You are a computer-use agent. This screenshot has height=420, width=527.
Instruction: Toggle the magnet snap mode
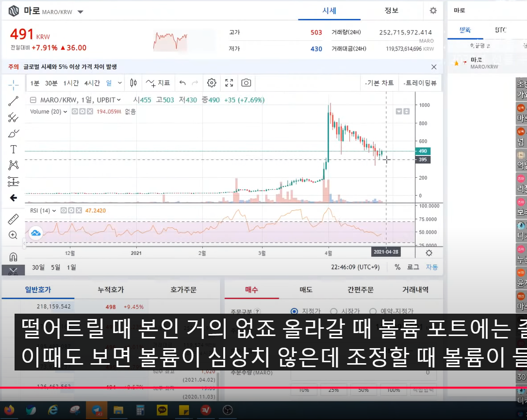13,257
